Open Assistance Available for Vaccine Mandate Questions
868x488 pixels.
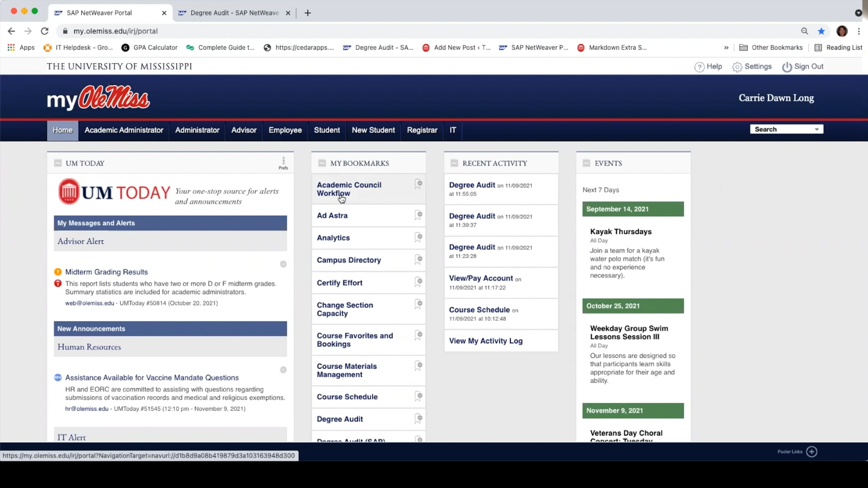[x=152, y=377]
